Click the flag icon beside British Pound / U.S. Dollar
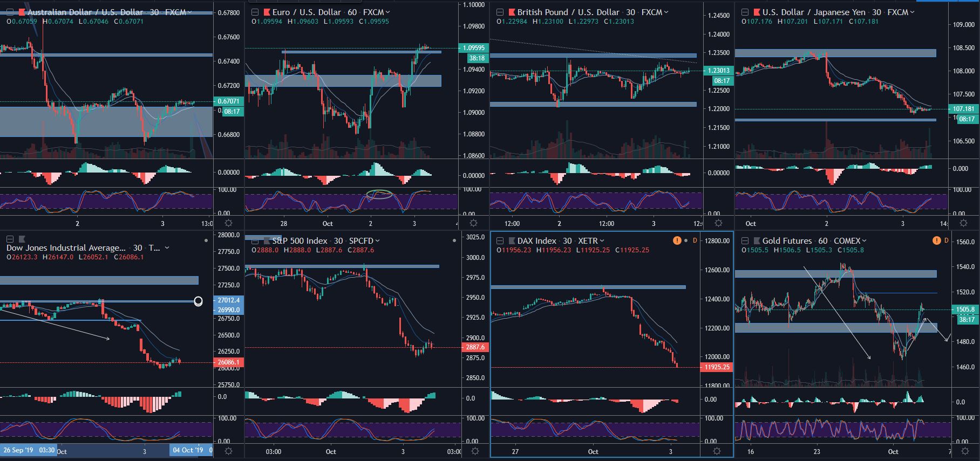 tap(511, 12)
